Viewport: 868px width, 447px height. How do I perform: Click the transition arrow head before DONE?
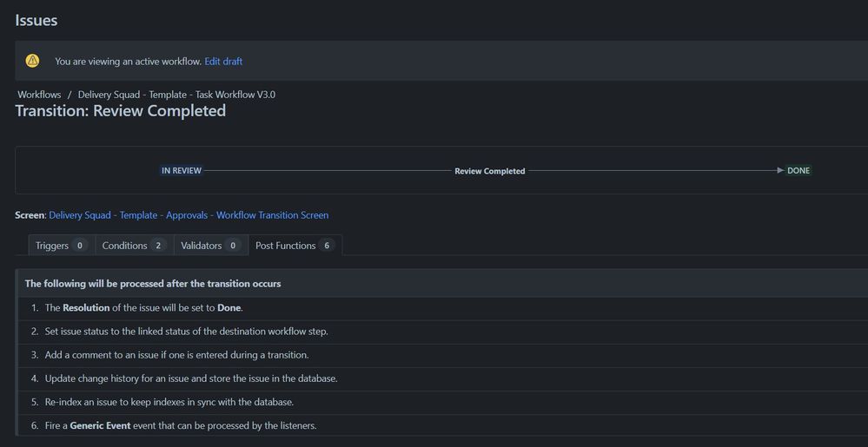(780, 170)
